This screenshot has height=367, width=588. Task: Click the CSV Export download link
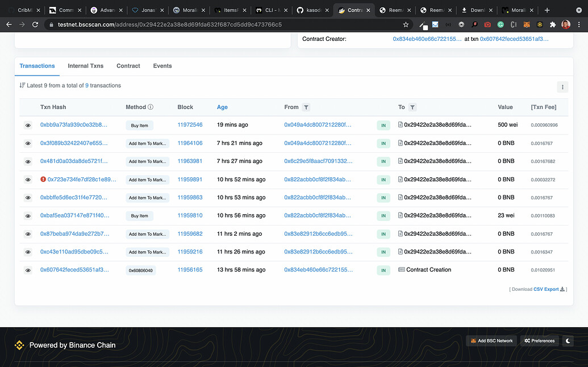[546, 289]
